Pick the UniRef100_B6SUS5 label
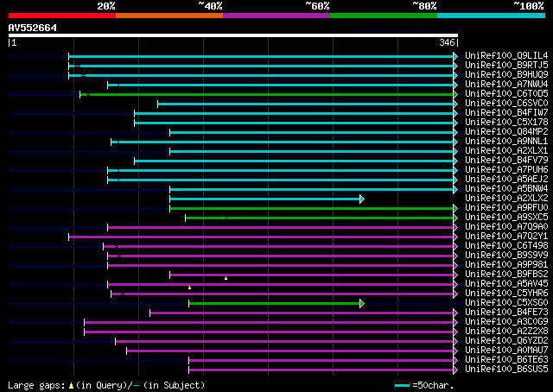553x392 pixels. tap(506, 370)
